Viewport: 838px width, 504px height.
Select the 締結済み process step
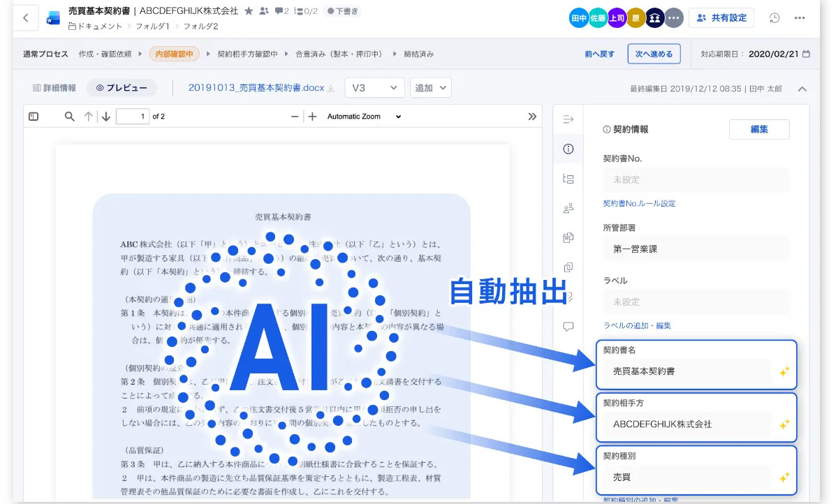pyautogui.click(x=419, y=54)
